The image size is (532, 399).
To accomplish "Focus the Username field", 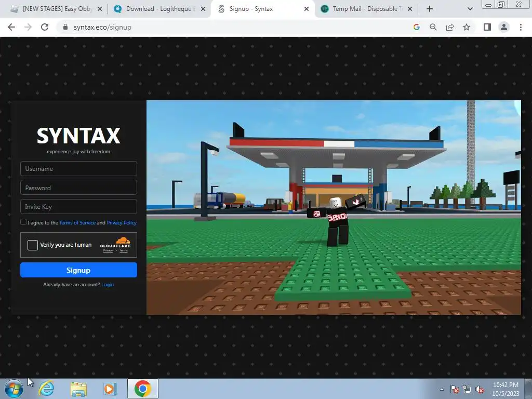I will click(78, 169).
